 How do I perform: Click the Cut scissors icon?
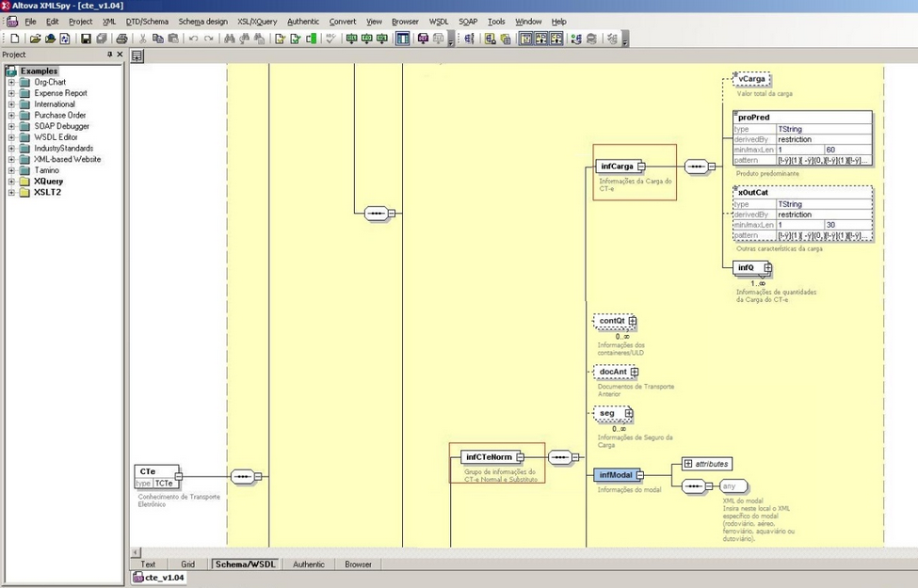coord(143,39)
